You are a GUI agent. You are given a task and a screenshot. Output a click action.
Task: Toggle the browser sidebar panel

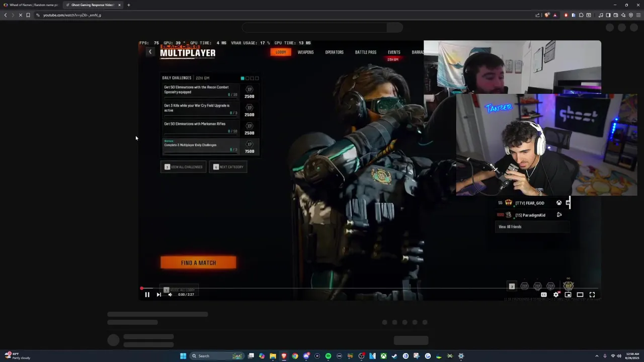(608, 15)
